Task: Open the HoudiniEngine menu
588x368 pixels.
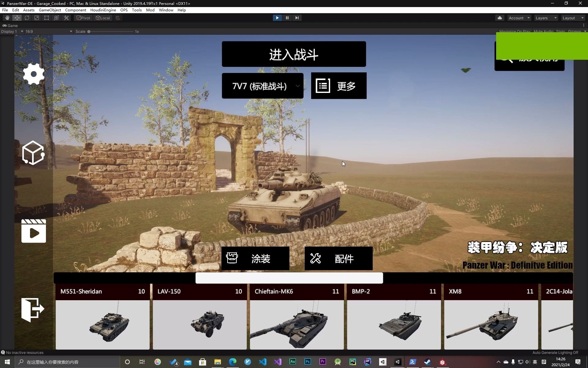Action: coord(103,10)
